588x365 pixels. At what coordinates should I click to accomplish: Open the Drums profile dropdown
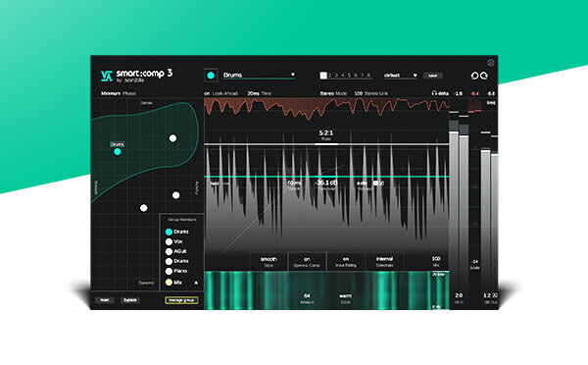[259, 76]
